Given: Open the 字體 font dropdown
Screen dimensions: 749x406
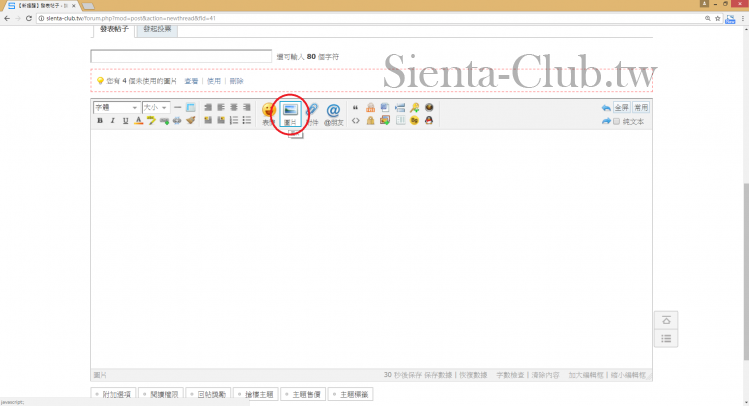Looking at the screenshot, I should (x=116, y=107).
